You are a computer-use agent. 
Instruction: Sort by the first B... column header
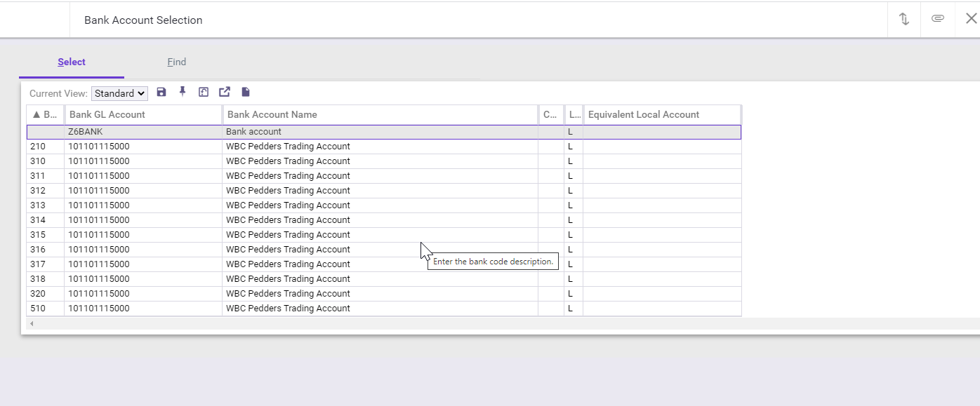point(45,114)
